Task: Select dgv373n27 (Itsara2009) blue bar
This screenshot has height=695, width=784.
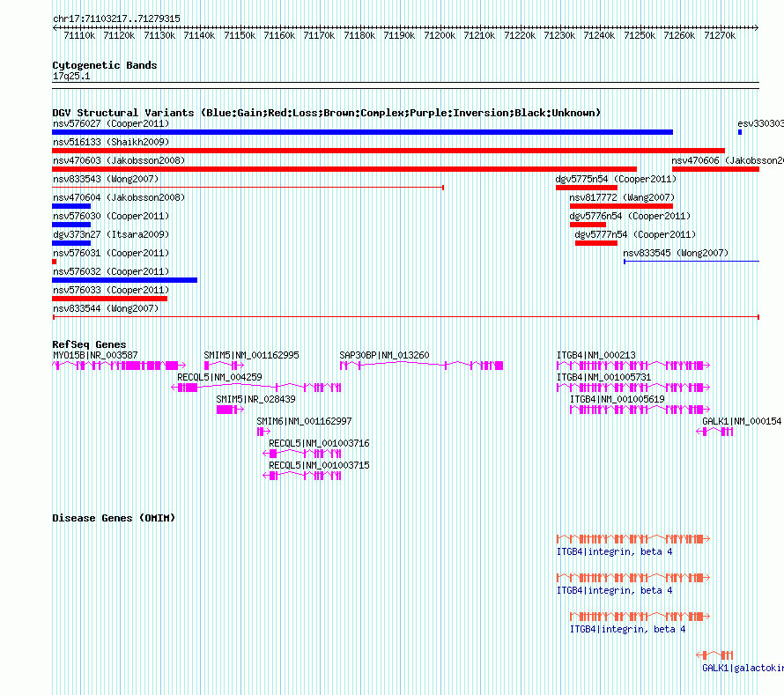Action: (x=71, y=243)
